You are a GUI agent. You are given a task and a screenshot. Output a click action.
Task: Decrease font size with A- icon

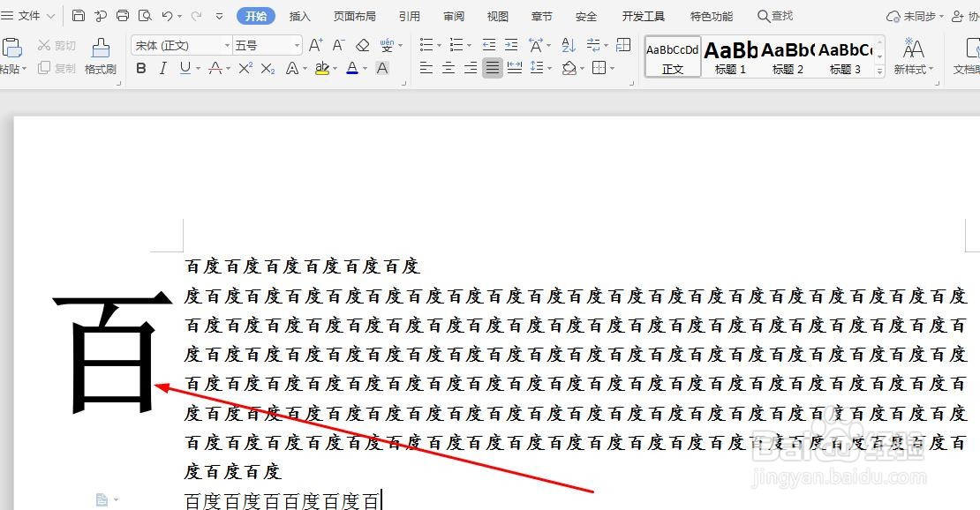point(338,45)
